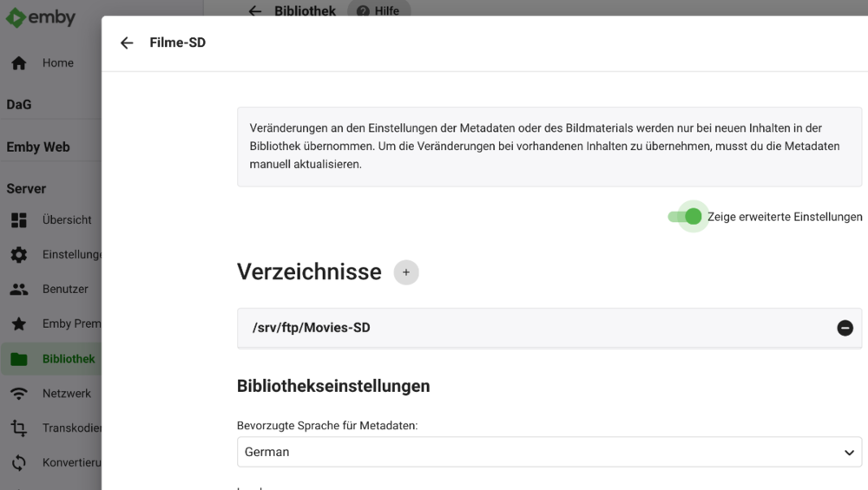868x490 pixels.
Task: Click the Filme-SD dialog title
Action: pos(178,42)
